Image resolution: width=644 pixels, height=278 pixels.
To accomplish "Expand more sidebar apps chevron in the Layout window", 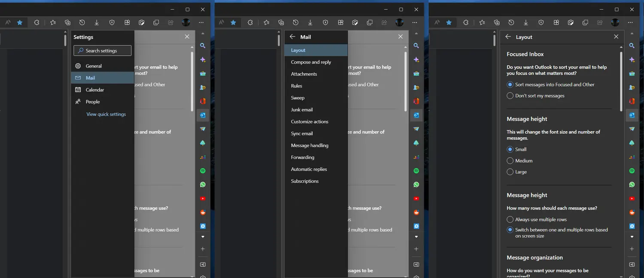I will [x=632, y=237].
